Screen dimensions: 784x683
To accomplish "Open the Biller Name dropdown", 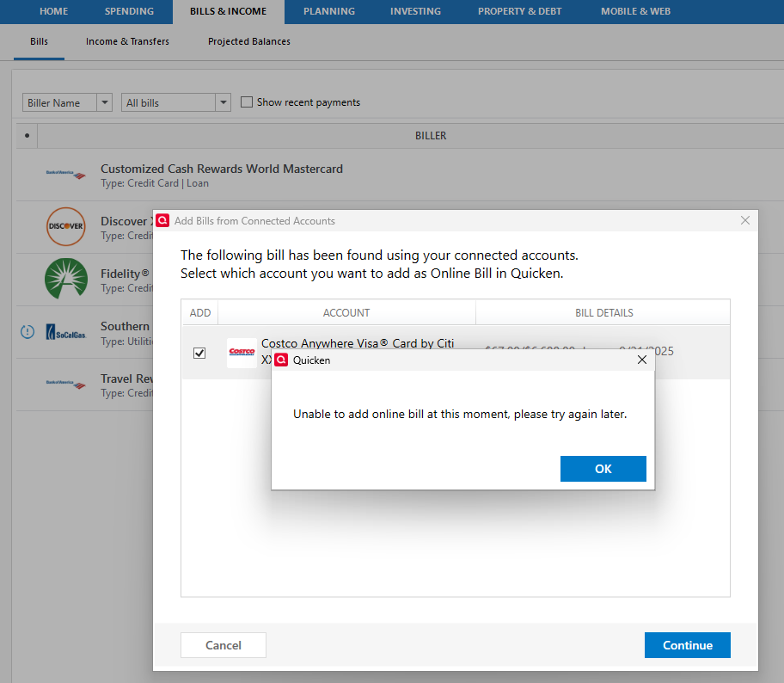I will pos(67,102).
